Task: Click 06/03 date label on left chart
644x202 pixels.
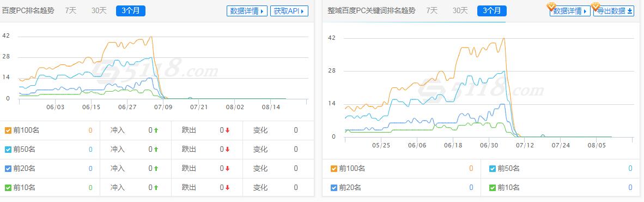Action: click(56, 107)
